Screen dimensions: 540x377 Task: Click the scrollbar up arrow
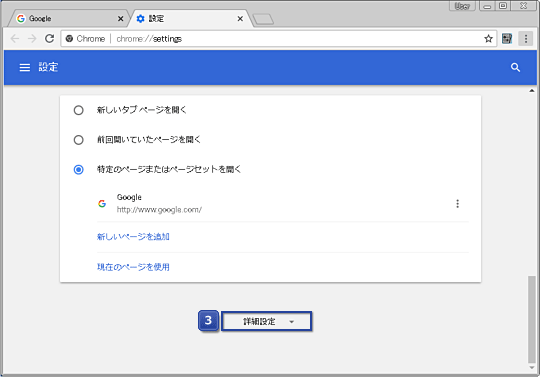[x=532, y=90]
